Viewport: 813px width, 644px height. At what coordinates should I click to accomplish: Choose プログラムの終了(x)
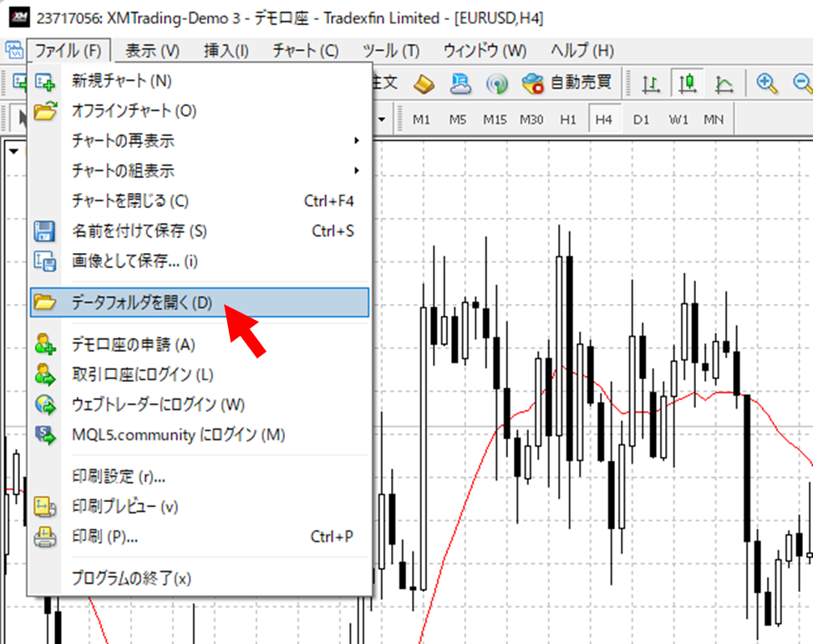(200, 578)
